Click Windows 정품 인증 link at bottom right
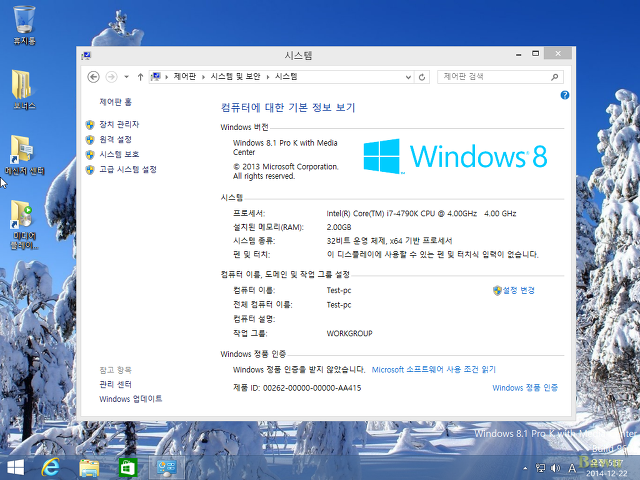The height and width of the screenshot is (480, 640). (x=525, y=387)
